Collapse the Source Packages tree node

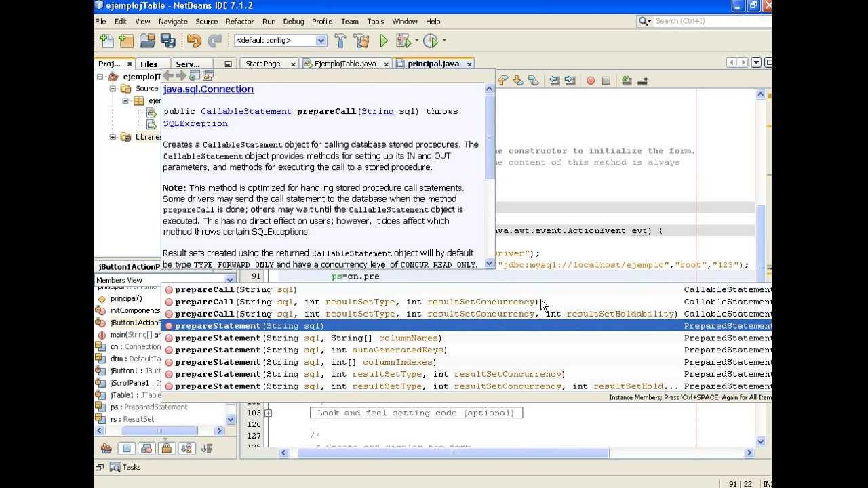113,89
